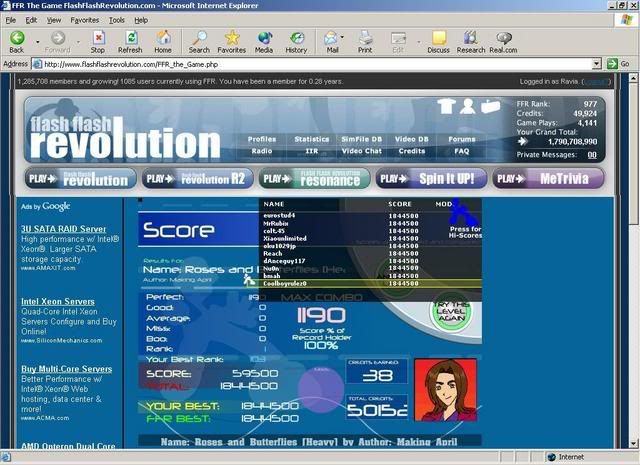Refresh the page with the Refresh icon
This screenshot has width=640, height=465.
(129, 39)
